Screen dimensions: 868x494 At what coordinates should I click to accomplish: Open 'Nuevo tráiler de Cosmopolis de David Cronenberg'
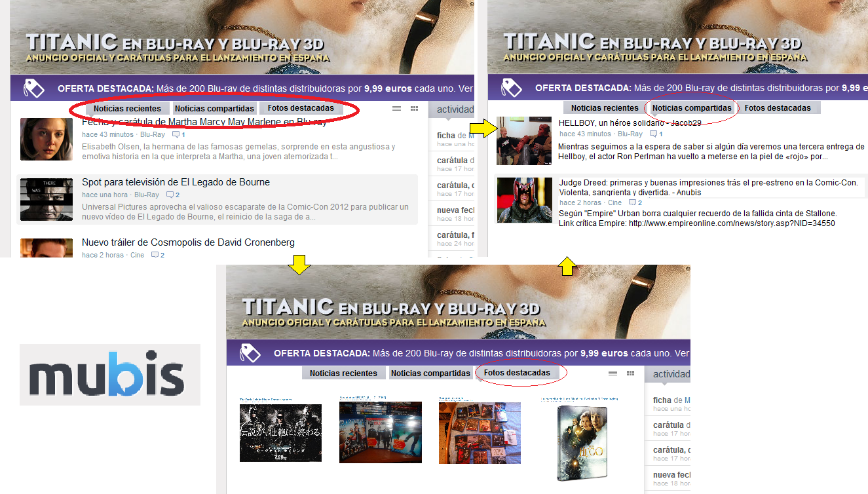(x=188, y=242)
